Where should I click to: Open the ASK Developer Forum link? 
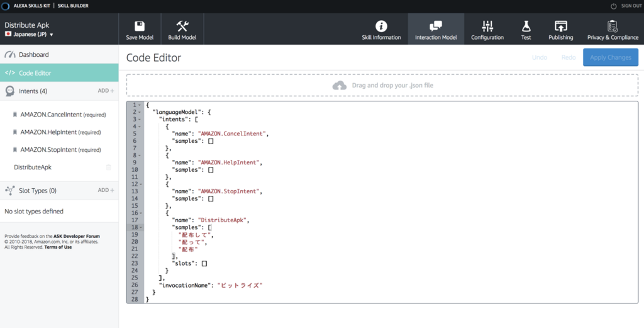[76, 236]
